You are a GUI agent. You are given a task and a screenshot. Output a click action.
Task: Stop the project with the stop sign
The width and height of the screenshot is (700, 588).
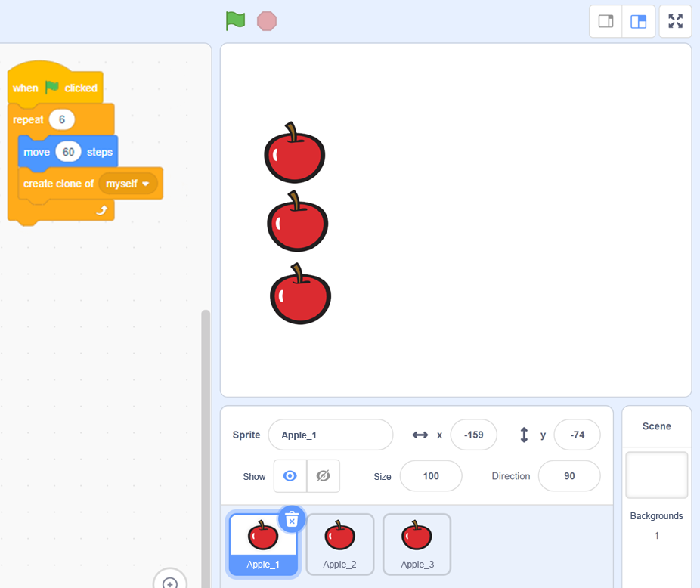click(x=265, y=21)
